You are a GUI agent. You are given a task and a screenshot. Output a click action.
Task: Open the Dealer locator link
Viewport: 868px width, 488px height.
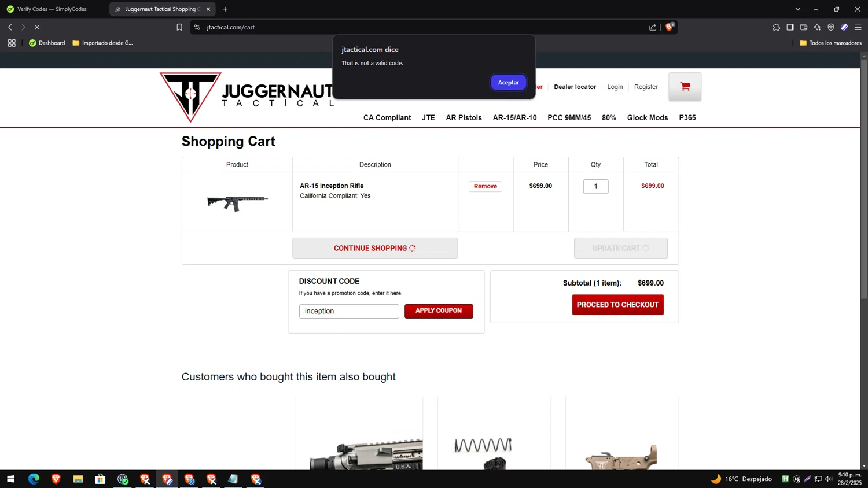575,87
